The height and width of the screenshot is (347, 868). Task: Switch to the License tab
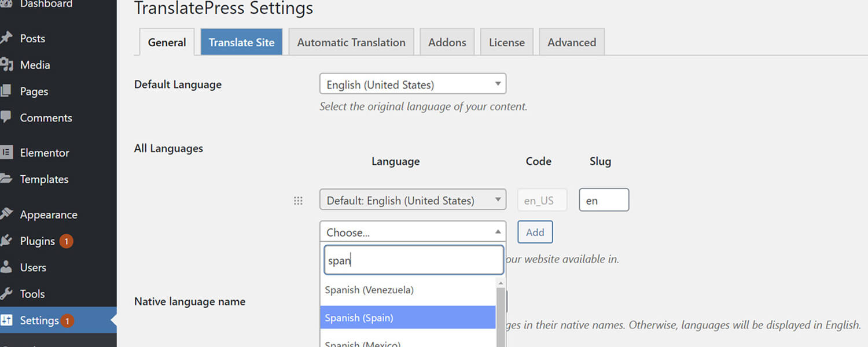tap(507, 42)
